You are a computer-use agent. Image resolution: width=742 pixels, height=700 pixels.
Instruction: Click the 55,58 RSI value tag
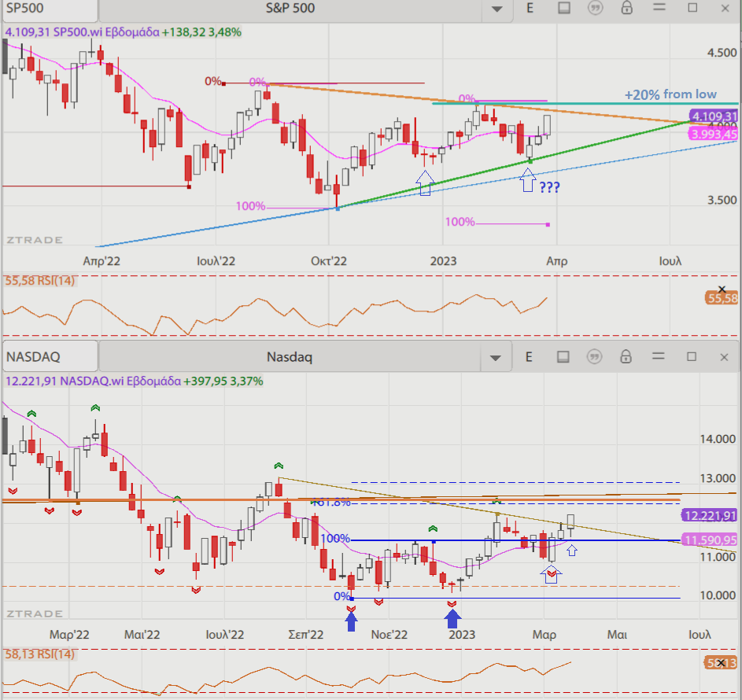[722, 298]
